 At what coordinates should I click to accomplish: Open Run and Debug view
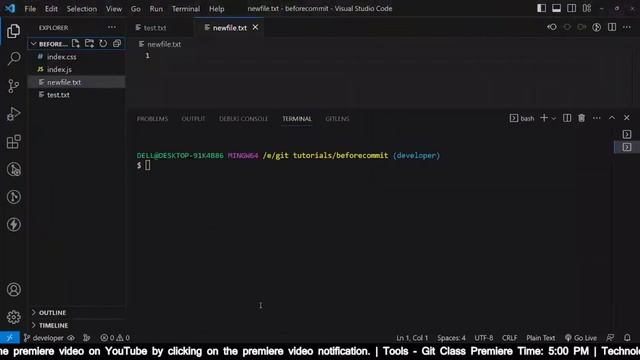click(13, 114)
